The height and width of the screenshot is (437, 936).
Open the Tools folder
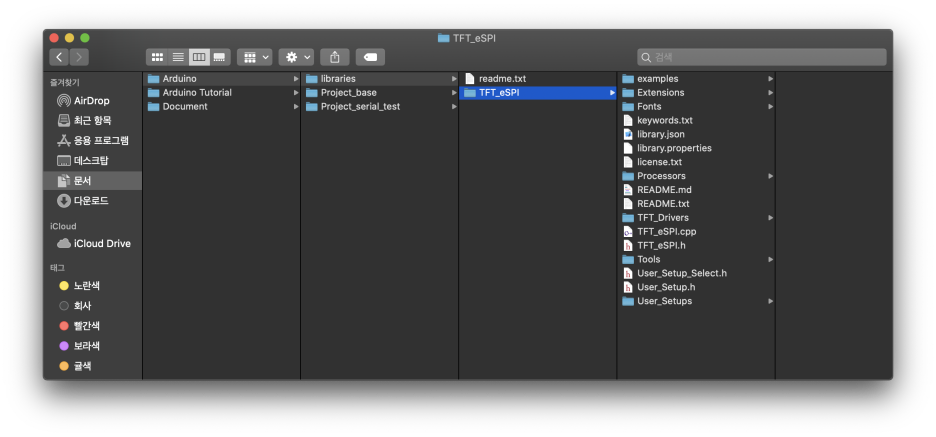pos(696,259)
